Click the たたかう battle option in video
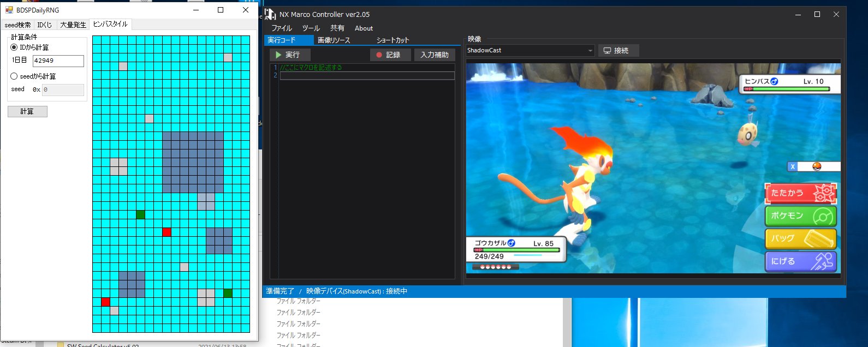Viewport: 868px width, 347px height. pos(800,193)
